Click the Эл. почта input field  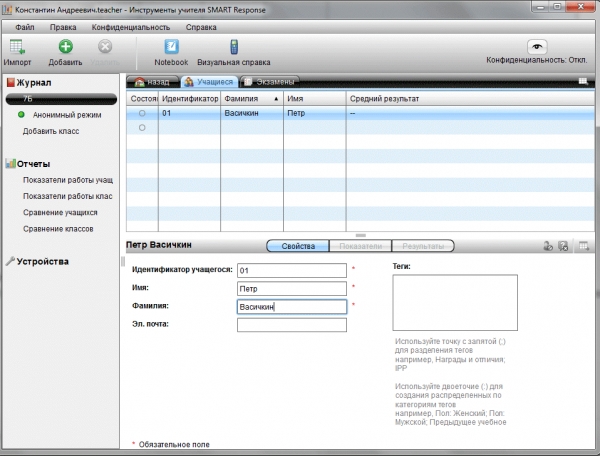pos(292,325)
